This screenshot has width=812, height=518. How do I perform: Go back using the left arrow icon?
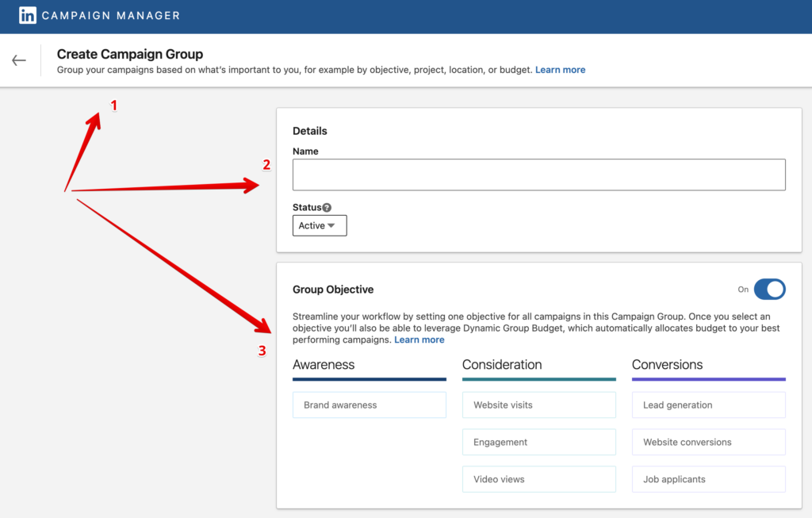19,60
